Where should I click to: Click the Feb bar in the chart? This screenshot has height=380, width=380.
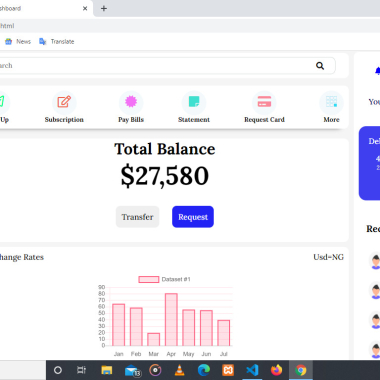pyautogui.click(x=136, y=327)
